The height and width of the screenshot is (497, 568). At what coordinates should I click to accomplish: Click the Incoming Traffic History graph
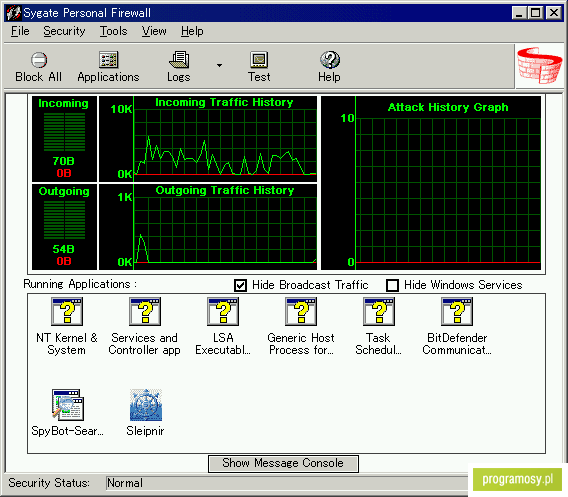point(208,139)
